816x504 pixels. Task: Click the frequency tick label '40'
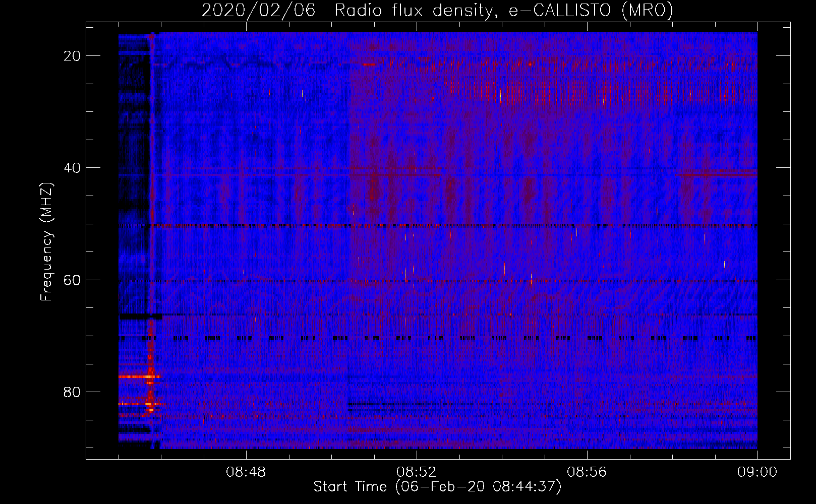coord(73,168)
